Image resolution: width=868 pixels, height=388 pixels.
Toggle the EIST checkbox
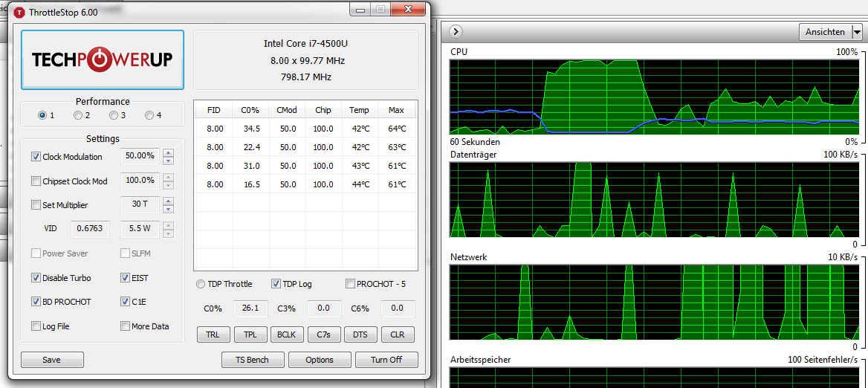coord(125,278)
